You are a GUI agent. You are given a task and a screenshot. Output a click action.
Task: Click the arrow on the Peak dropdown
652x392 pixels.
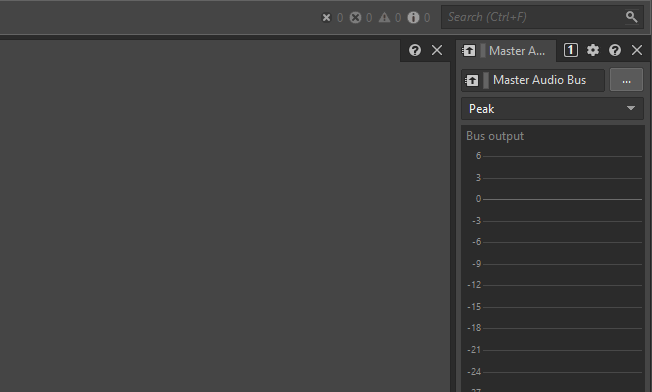(x=631, y=108)
